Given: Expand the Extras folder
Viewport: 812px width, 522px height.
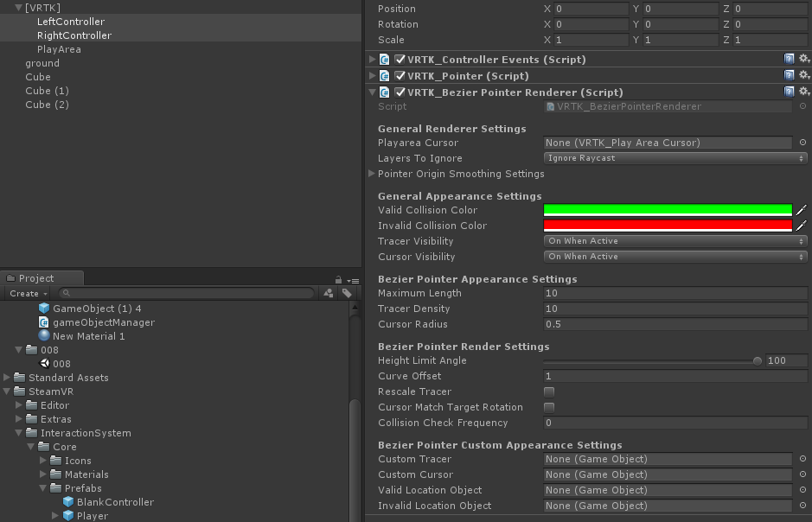Looking at the screenshot, I should pyautogui.click(x=19, y=419).
